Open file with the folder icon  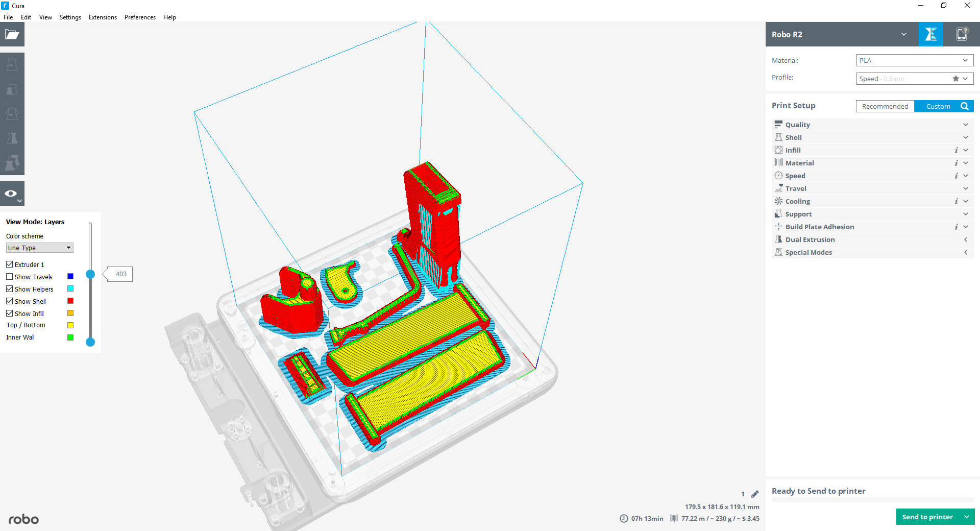(12, 34)
